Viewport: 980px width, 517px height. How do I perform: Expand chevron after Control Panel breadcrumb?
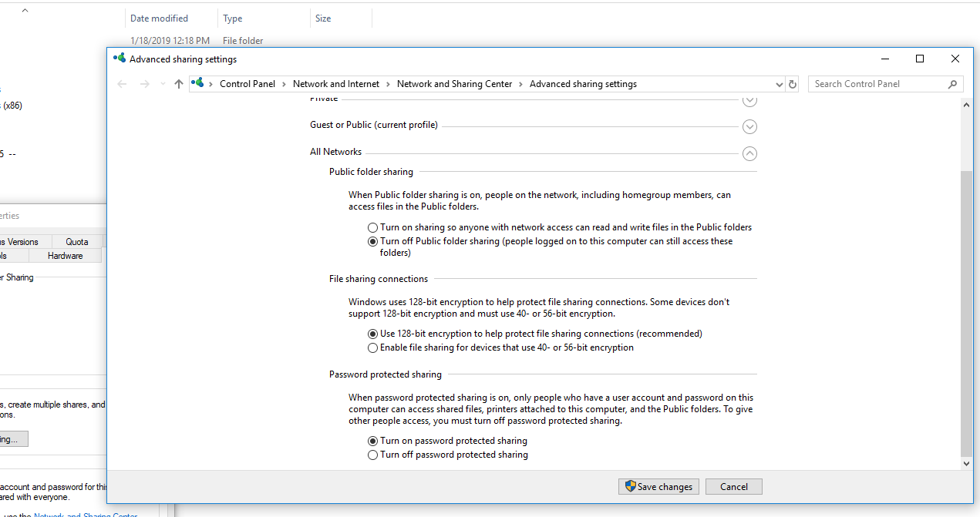point(284,84)
